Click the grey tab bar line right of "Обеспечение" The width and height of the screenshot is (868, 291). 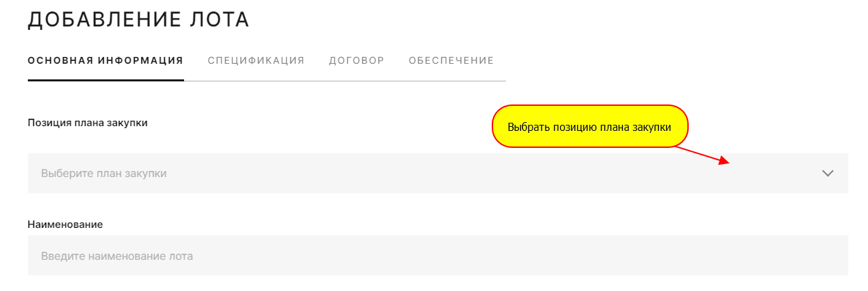(501, 81)
